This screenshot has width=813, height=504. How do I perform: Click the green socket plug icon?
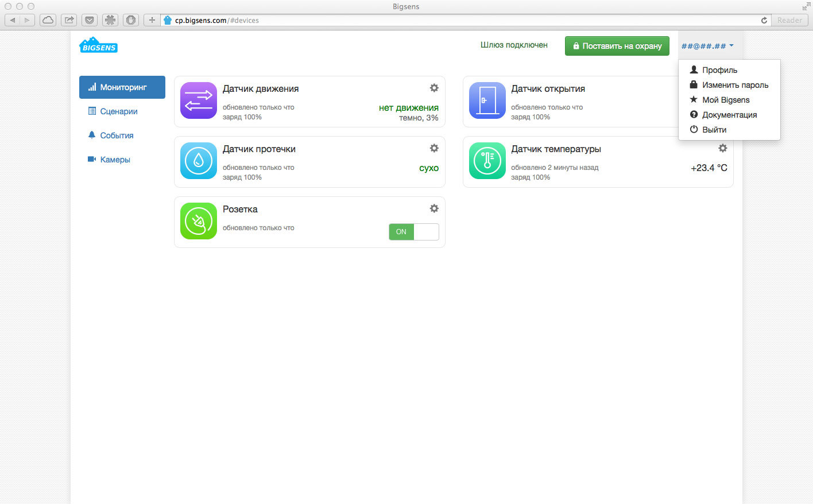[199, 221]
